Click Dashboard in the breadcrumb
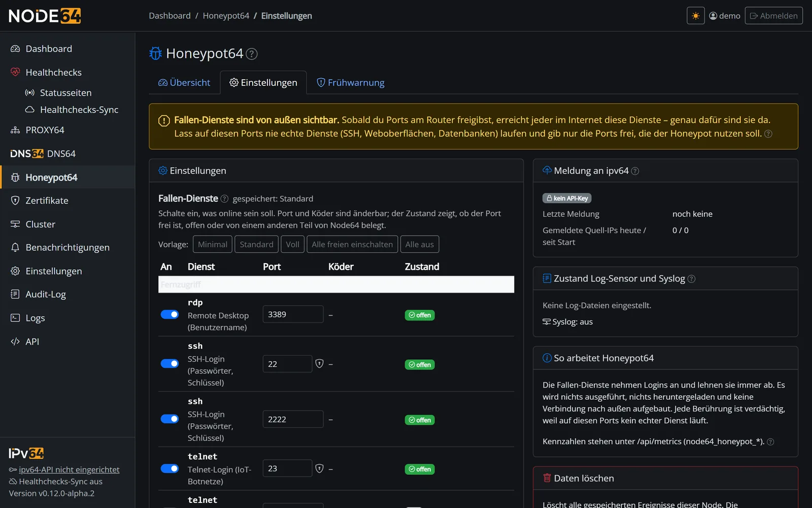 (170, 16)
